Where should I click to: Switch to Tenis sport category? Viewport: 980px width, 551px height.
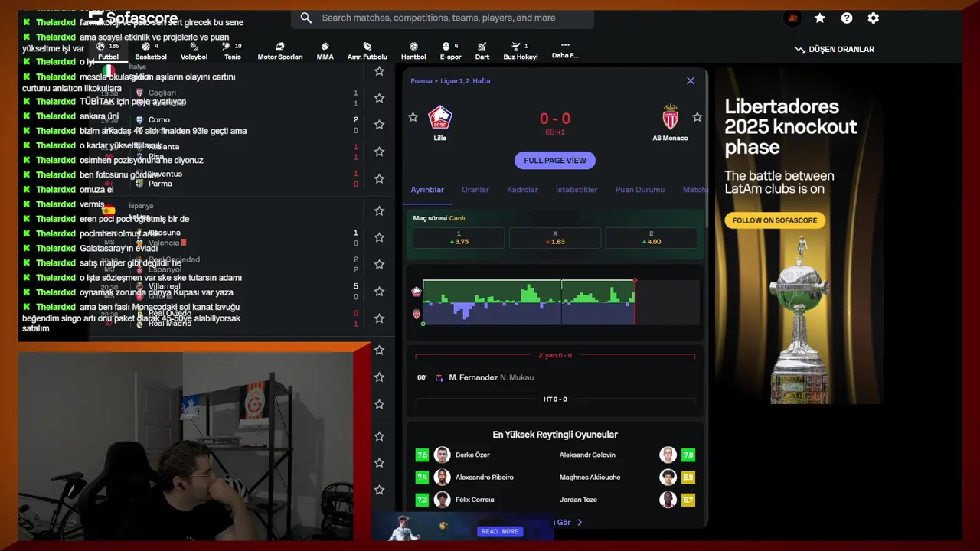coord(232,51)
